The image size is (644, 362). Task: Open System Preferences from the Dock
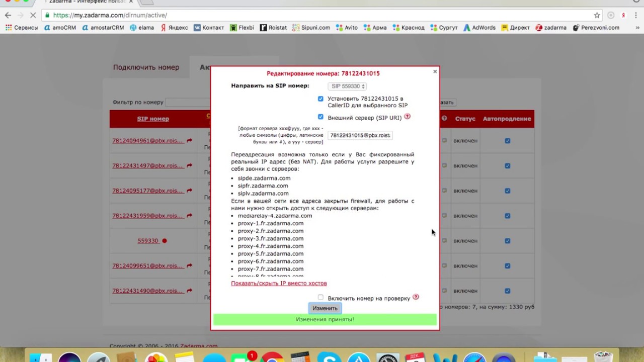click(388, 358)
